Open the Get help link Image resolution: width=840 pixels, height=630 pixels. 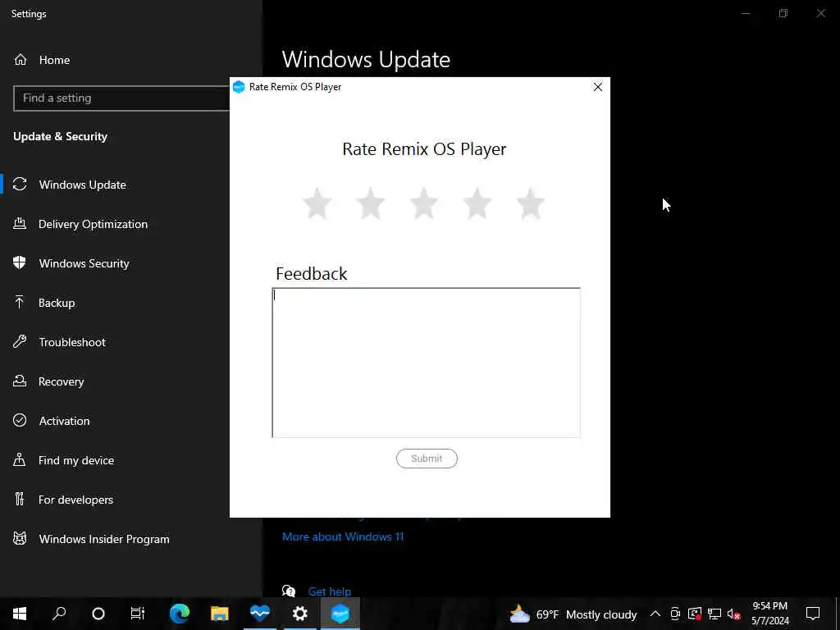pyautogui.click(x=330, y=591)
